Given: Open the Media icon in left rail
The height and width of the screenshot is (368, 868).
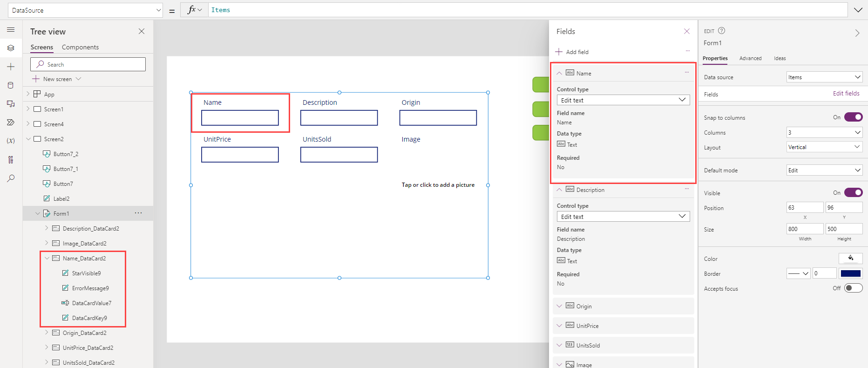Looking at the screenshot, I should pyautogui.click(x=11, y=104).
